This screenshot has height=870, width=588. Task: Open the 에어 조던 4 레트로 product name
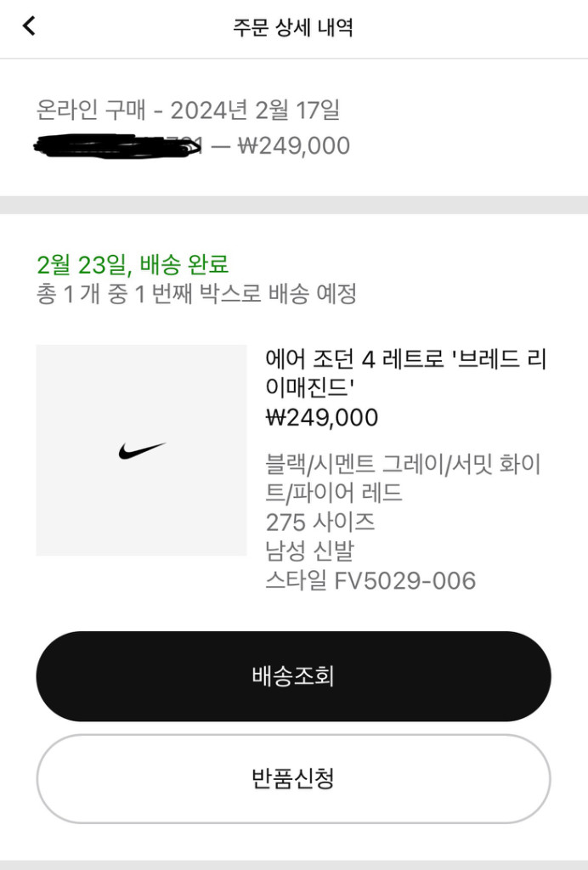[x=406, y=372]
